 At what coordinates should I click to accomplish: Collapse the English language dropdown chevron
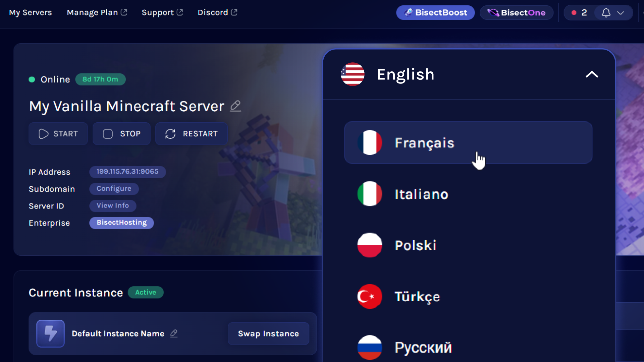tap(592, 74)
